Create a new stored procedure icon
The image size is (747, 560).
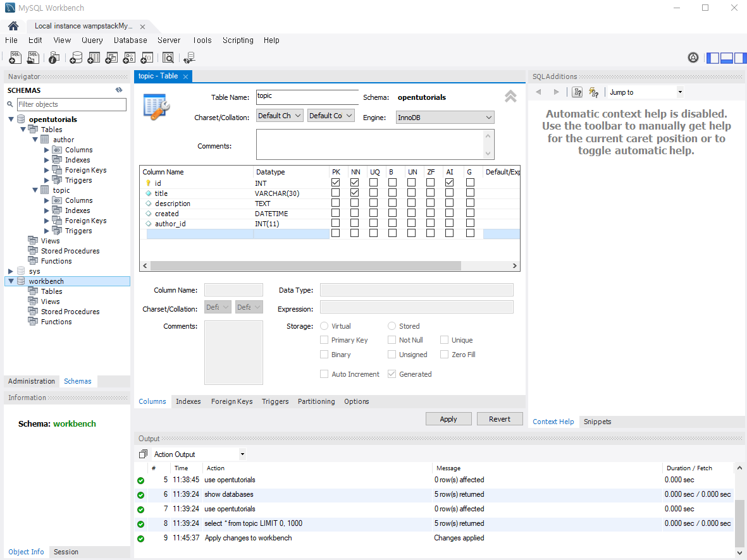[129, 58]
